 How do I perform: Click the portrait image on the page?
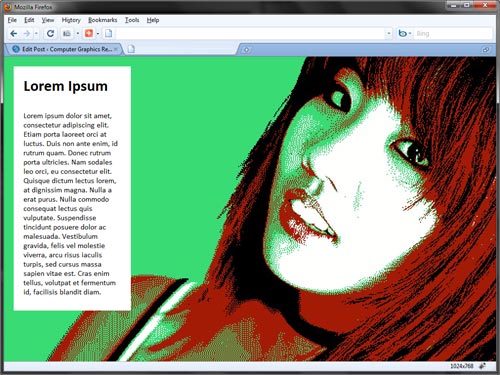click(313, 209)
